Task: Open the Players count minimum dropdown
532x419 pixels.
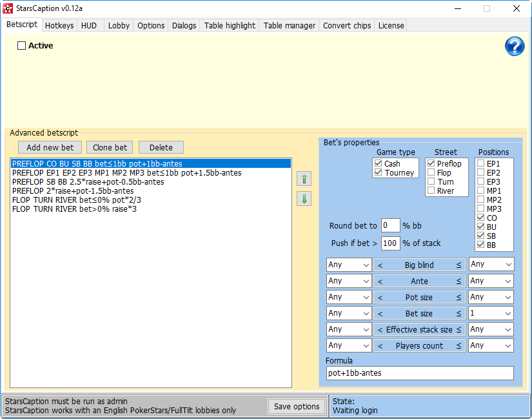Action: [x=349, y=345]
